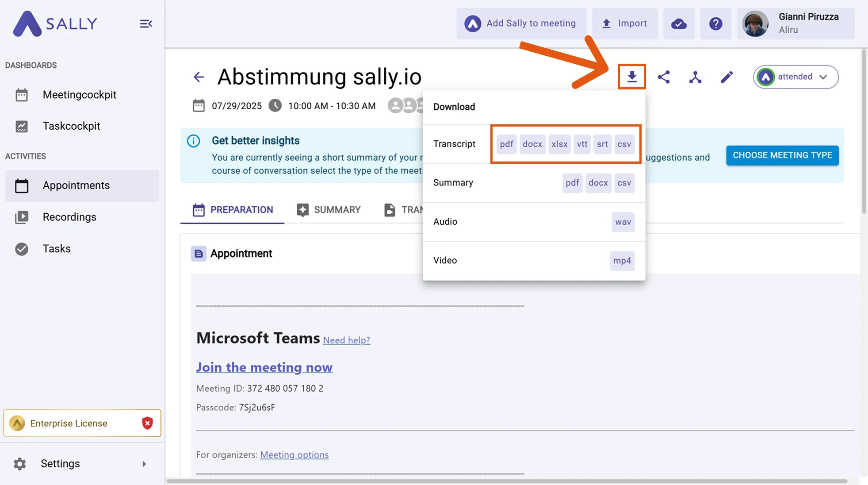Go to Recordings
This screenshot has width=868, height=485.
[82, 217]
